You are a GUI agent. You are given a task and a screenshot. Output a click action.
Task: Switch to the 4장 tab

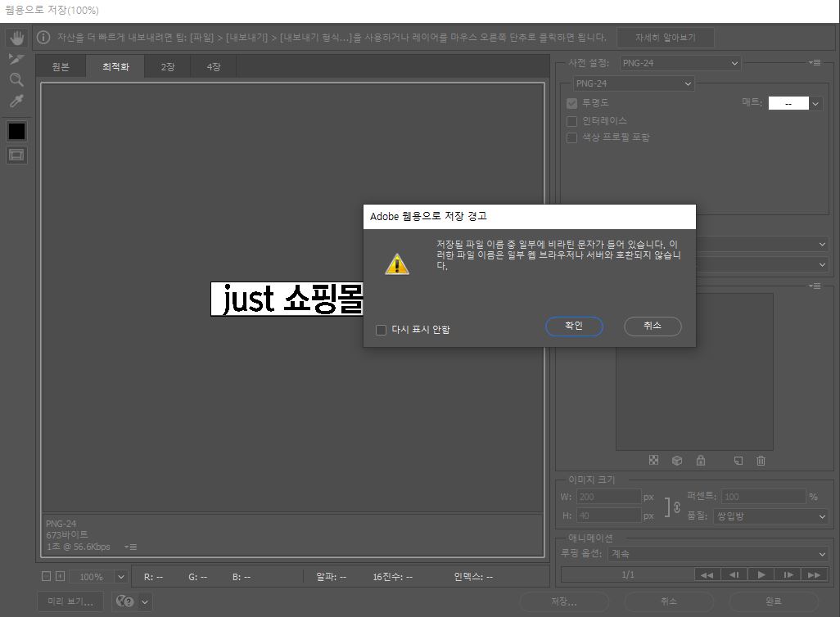(x=214, y=67)
